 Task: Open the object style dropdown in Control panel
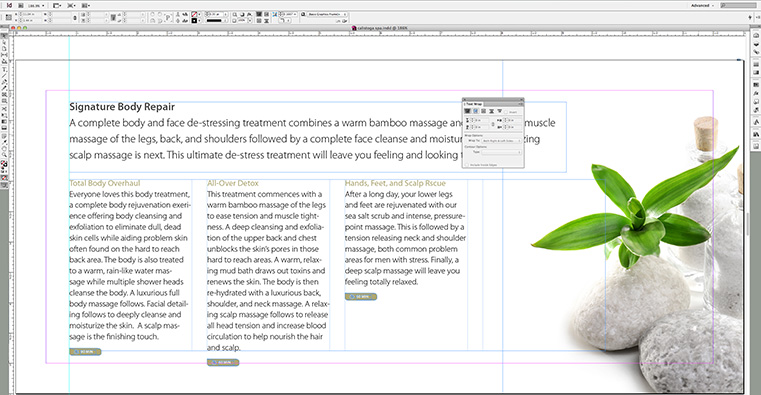pyautogui.click(x=327, y=14)
